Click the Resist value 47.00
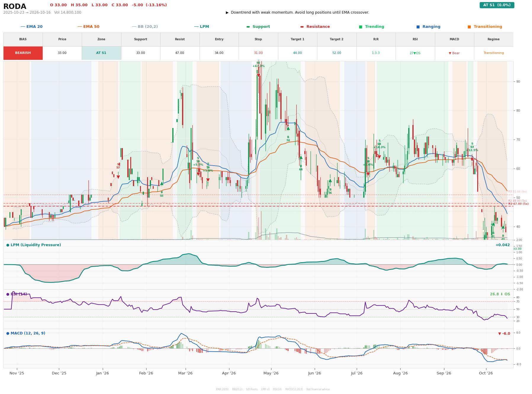Screen dimensions: 532x394 [x=179, y=53]
